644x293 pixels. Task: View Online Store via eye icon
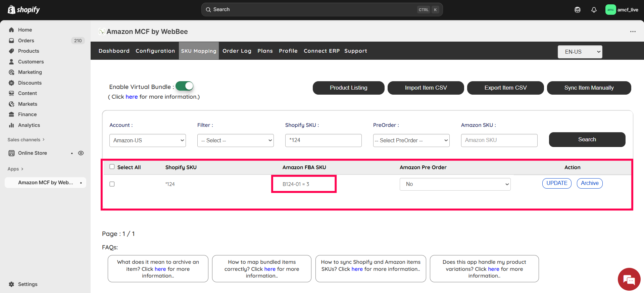81,153
